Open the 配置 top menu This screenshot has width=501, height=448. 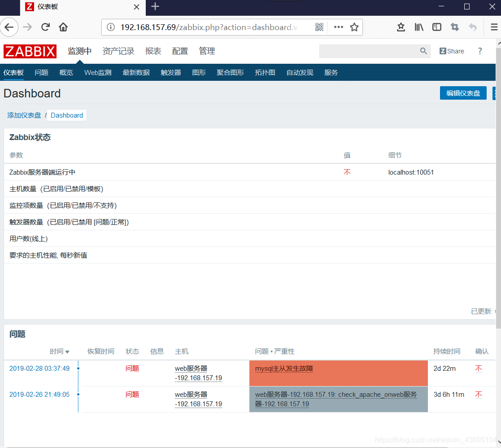point(180,51)
